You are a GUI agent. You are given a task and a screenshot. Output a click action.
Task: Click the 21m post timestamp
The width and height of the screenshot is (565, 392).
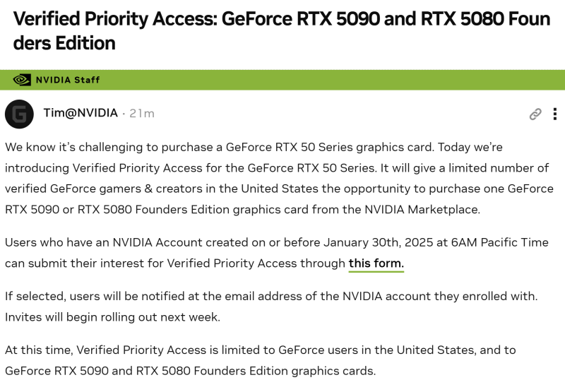[142, 114]
